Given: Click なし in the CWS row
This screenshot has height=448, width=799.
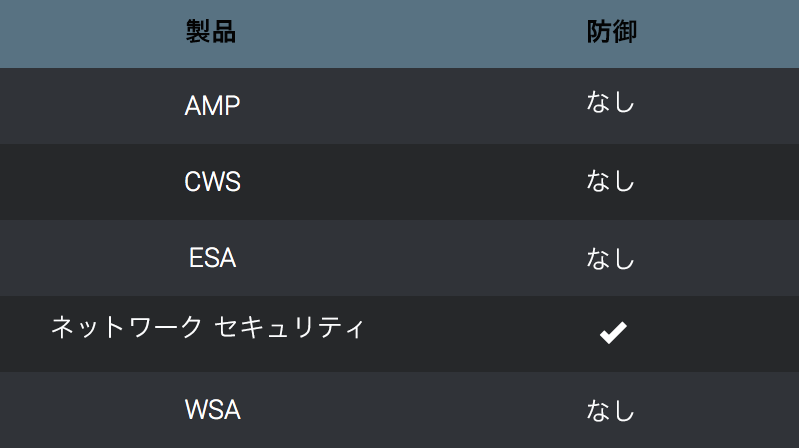Looking at the screenshot, I should pyautogui.click(x=611, y=182).
